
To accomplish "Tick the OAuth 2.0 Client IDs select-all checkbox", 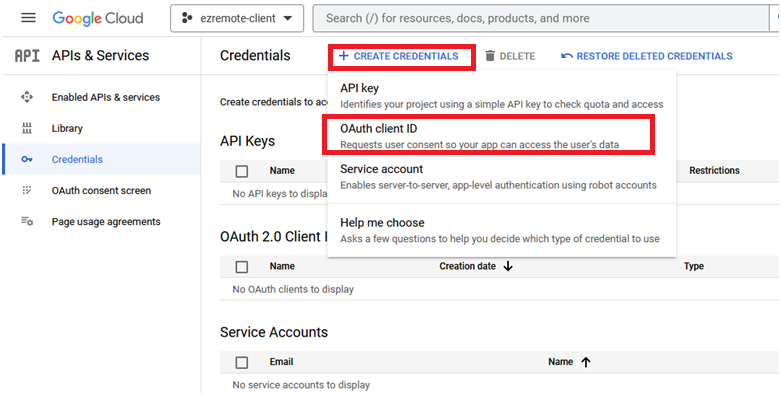I will point(242,267).
